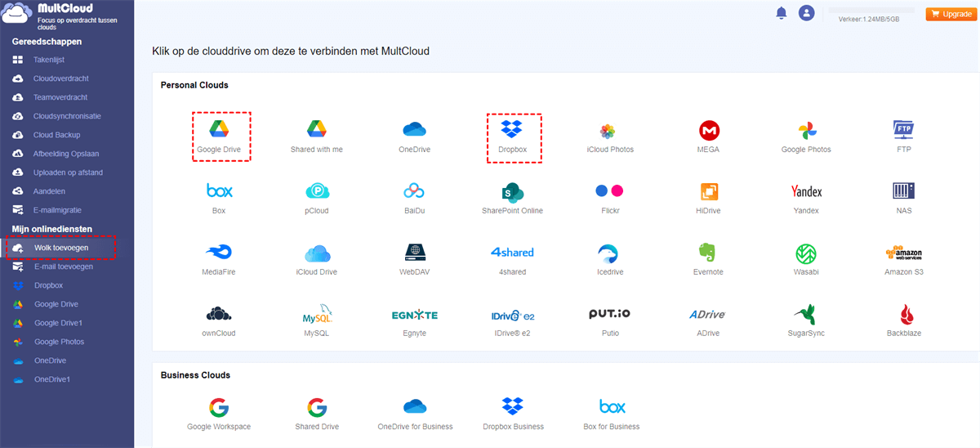Viewport: 980px width, 448px height.
Task: Add Wasabi storage
Action: pyautogui.click(x=806, y=259)
